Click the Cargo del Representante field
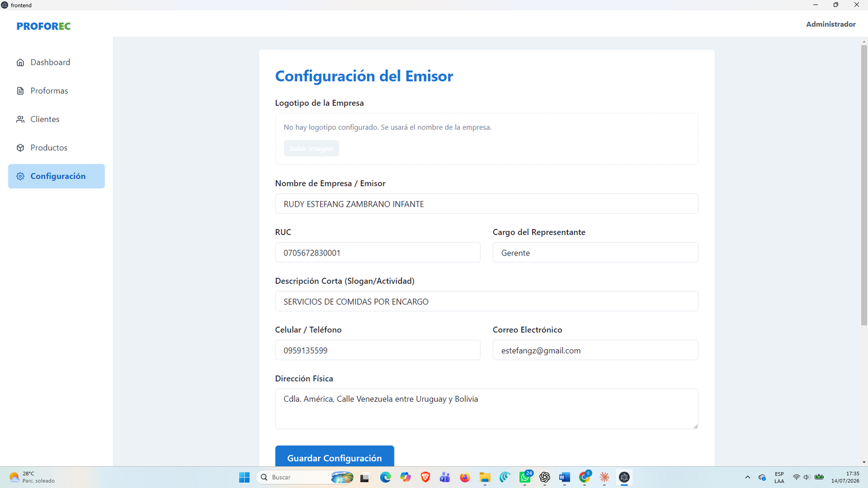Screen dimensions: 868x488 pyautogui.click(x=595, y=253)
